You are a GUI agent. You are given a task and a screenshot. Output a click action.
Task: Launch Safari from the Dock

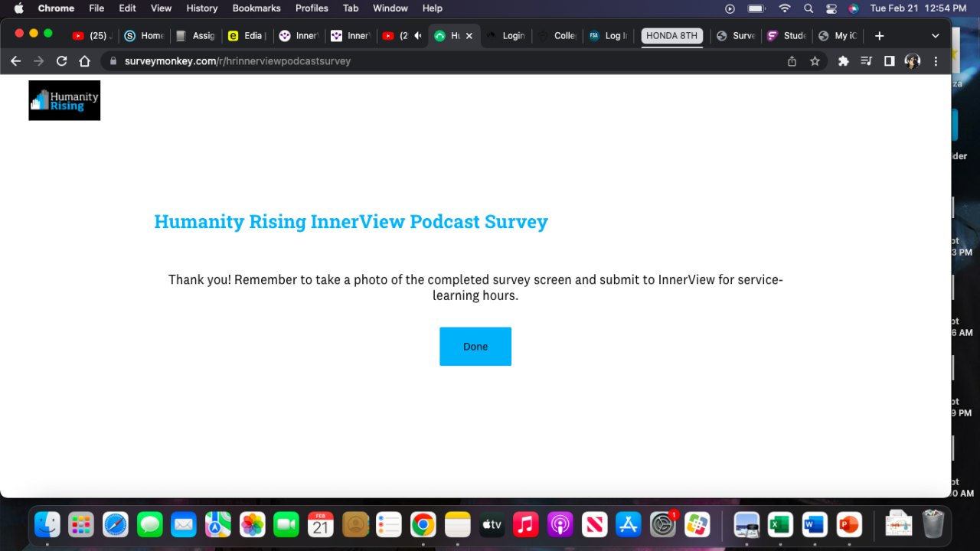116,524
